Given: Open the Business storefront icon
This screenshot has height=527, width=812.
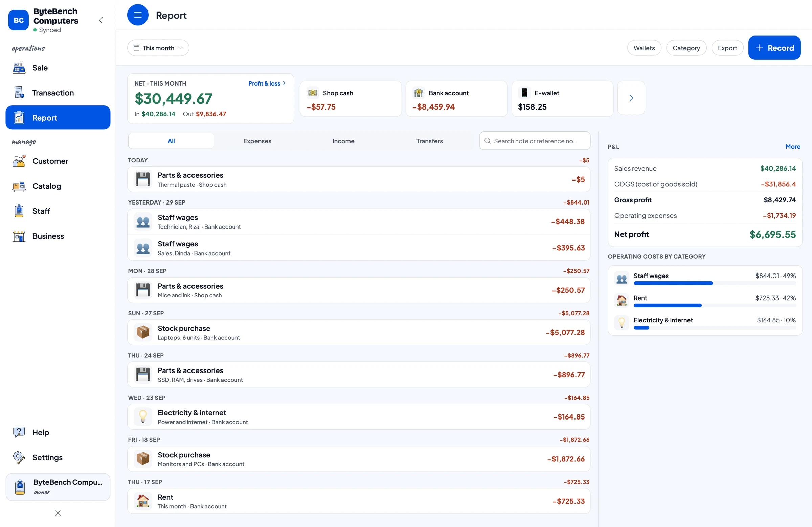Looking at the screenshot, I should [19, 236].
